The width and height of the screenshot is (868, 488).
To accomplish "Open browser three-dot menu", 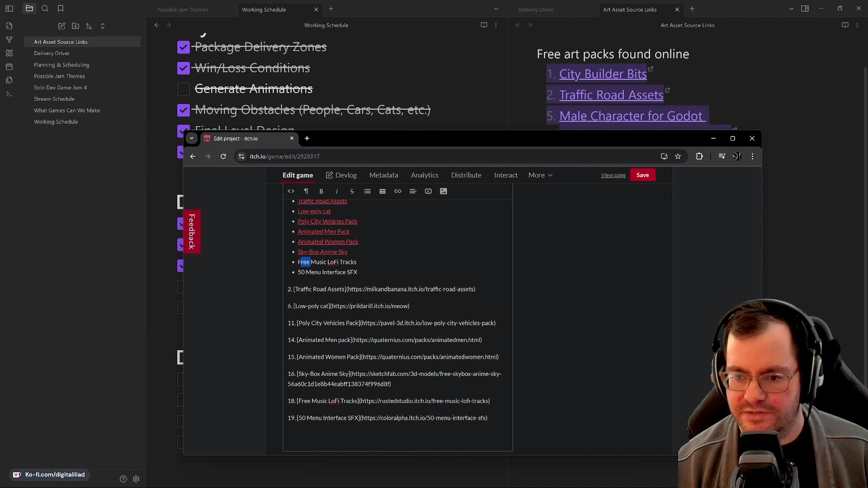I will tap(752, 156).
